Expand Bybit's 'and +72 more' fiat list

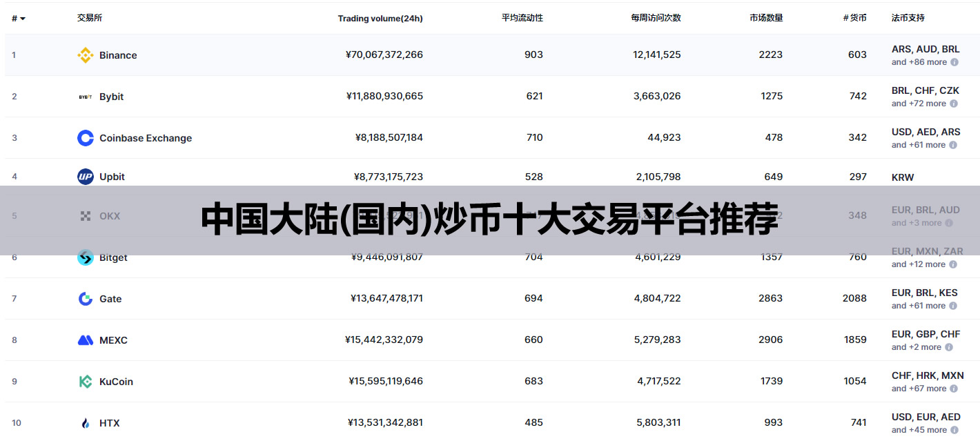[x=919, y=104]
